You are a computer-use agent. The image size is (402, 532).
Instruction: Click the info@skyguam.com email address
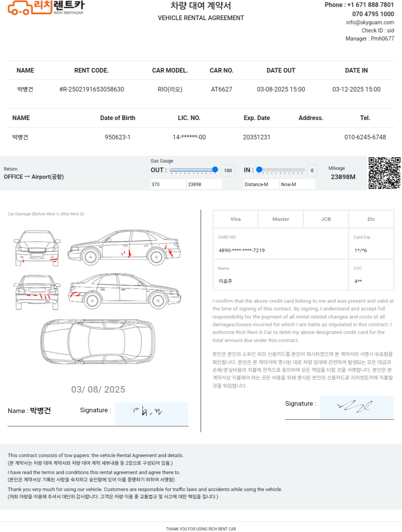(x=370, y=22)
